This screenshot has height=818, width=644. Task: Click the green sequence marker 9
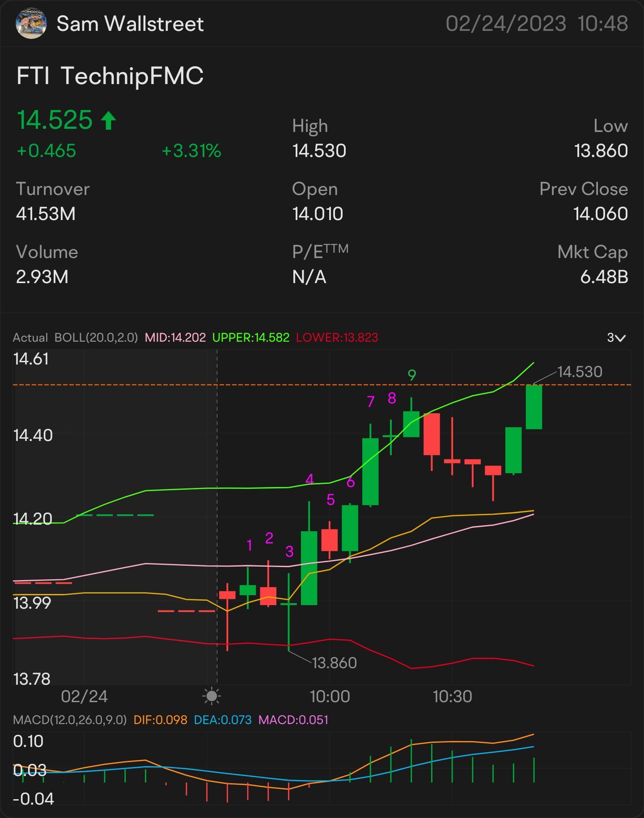pos(412,375)
